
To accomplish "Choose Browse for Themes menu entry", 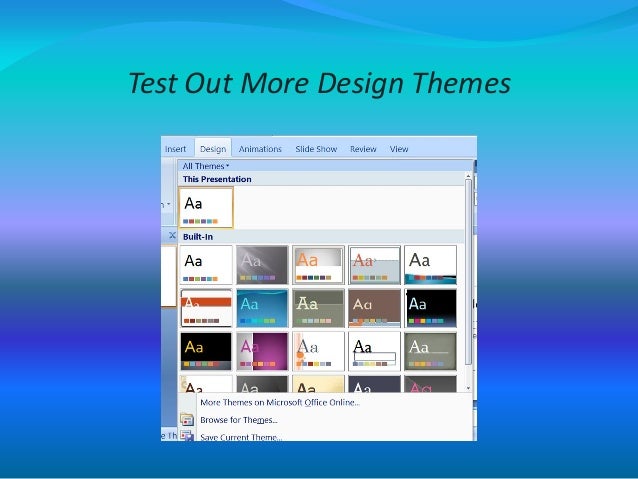I will 239,420.
